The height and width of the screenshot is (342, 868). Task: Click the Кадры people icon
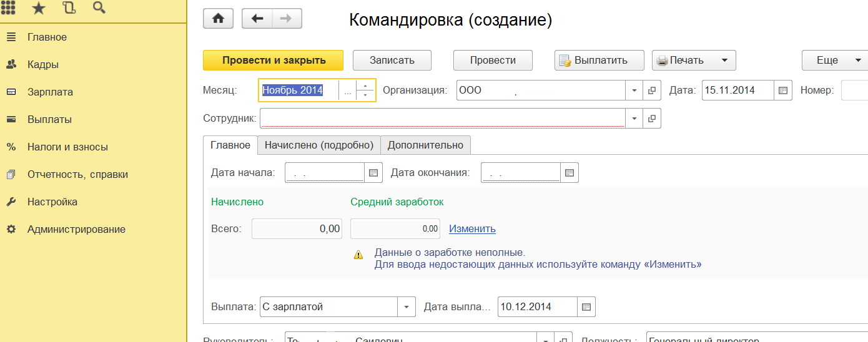(11, 64)
